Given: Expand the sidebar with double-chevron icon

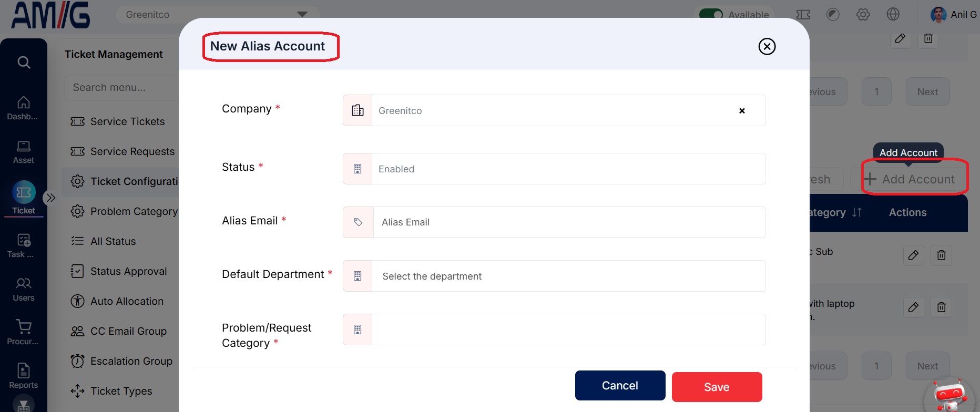Looking at the screenshot, I should point(50,198).
